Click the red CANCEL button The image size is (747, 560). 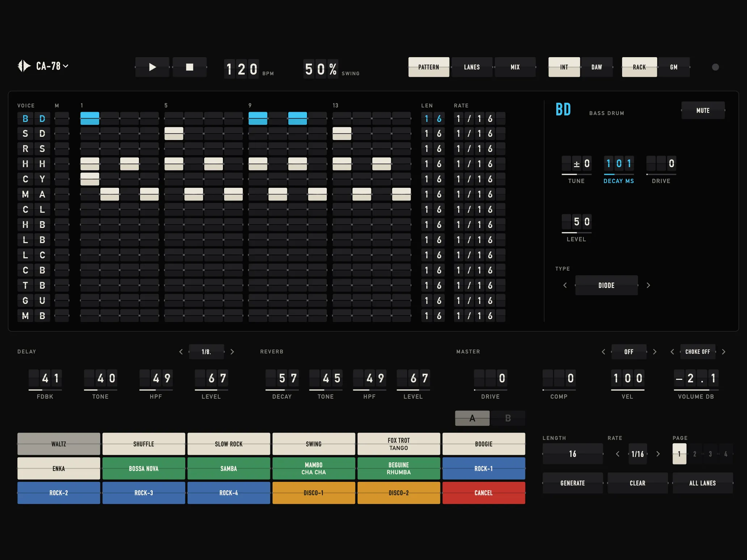pyautogui.click(x=484, y=493)
